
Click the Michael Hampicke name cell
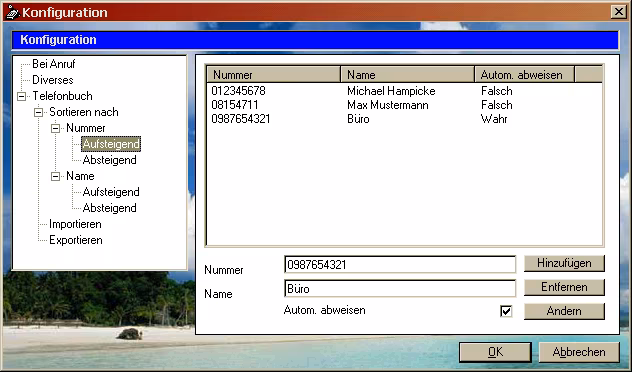tap(391, 91)
